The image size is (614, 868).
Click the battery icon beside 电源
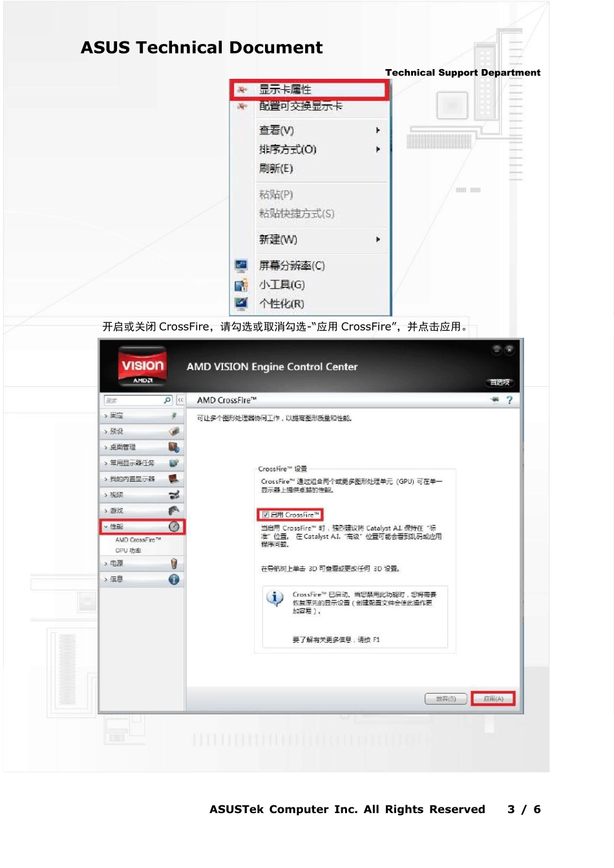(174, 563)
